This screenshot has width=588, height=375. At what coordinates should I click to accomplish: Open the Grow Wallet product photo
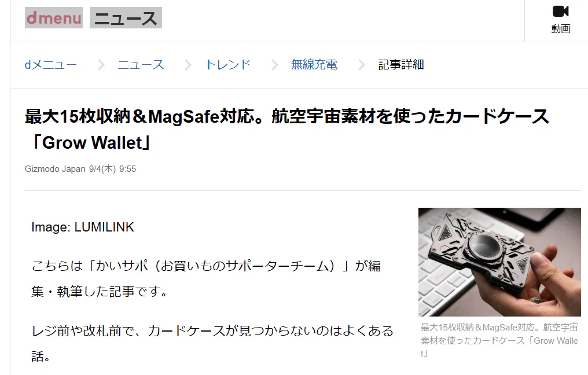tap(499, 262)
